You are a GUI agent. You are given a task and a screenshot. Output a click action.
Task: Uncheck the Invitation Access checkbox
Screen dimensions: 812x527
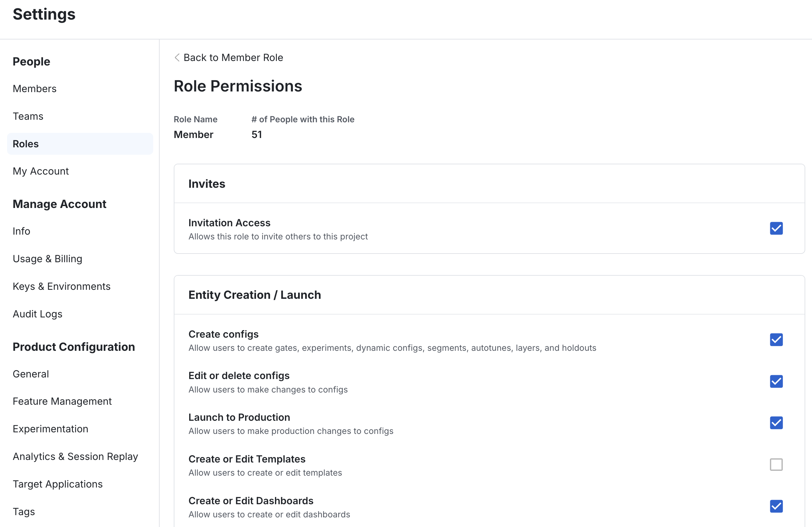point(776,229)
